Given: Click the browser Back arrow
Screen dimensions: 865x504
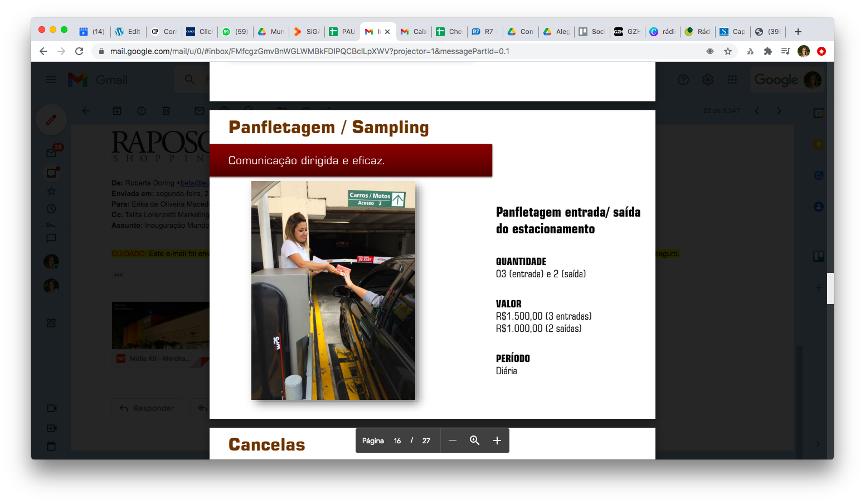Looking at the screenshot, I should point(43,51).
